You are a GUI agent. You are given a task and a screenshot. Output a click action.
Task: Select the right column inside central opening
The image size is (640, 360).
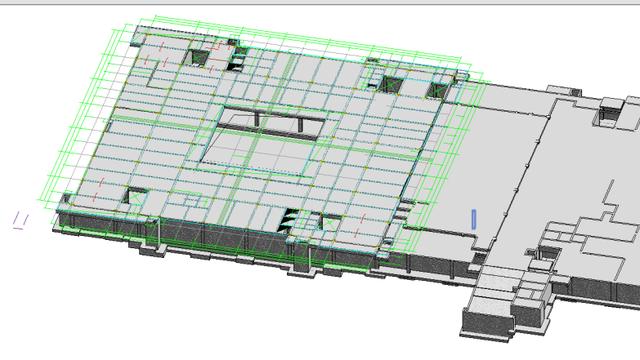(300, 124)
